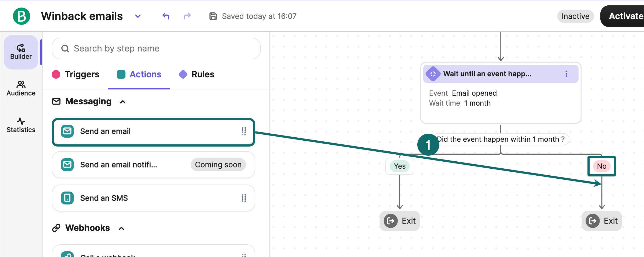Click the Yes branch label
The image size is (644, 257).
(400, 166)
